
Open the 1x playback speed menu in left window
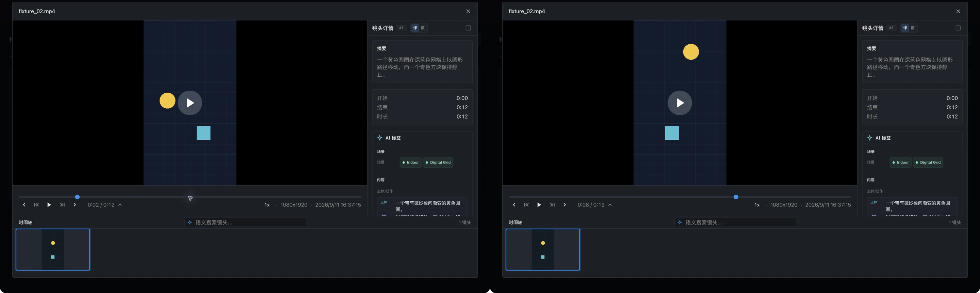267,205
